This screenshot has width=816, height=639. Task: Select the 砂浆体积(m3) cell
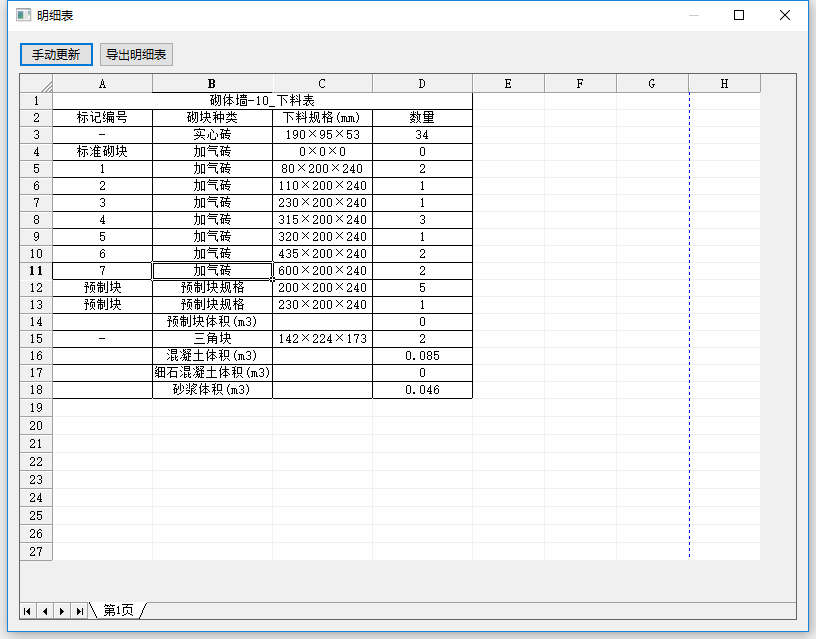coord(212,390)
